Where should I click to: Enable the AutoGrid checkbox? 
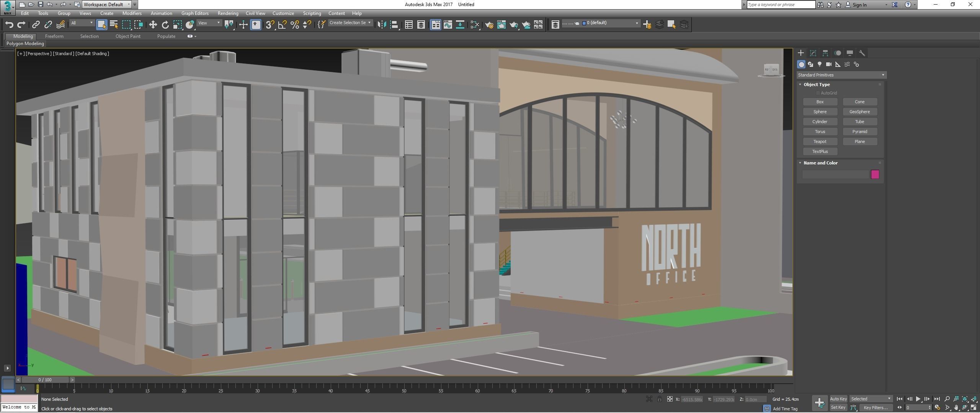(x=818, y=93)
